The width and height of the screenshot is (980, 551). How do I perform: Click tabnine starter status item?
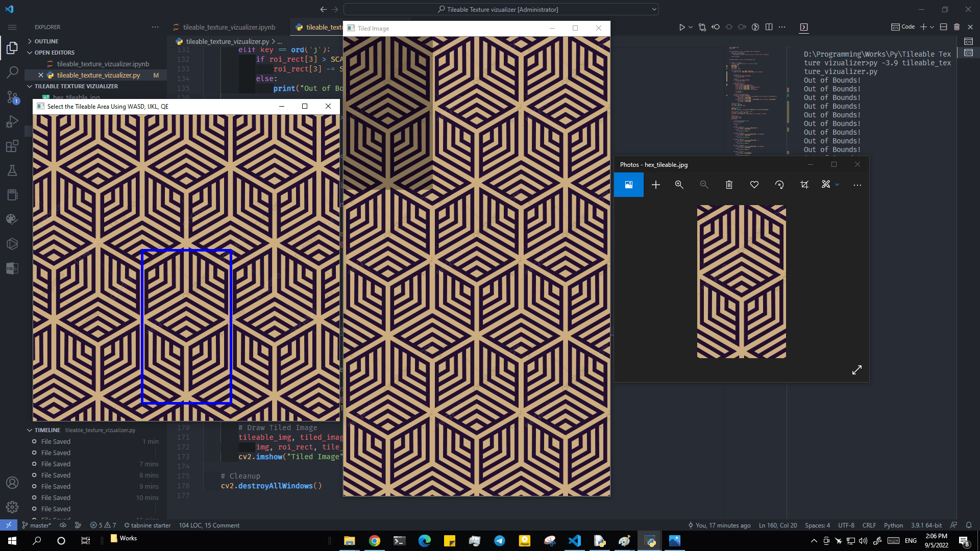[x=148, y=525]
